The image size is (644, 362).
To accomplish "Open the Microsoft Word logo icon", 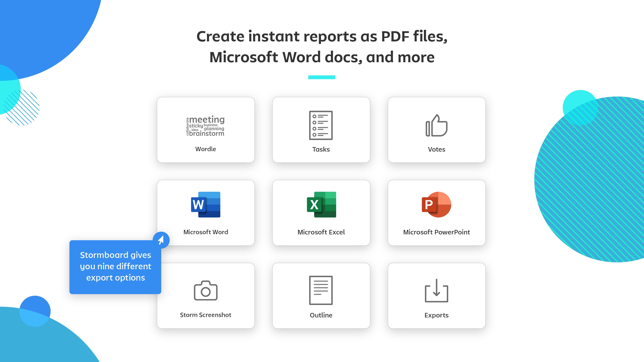I will (x=205, y=205).
